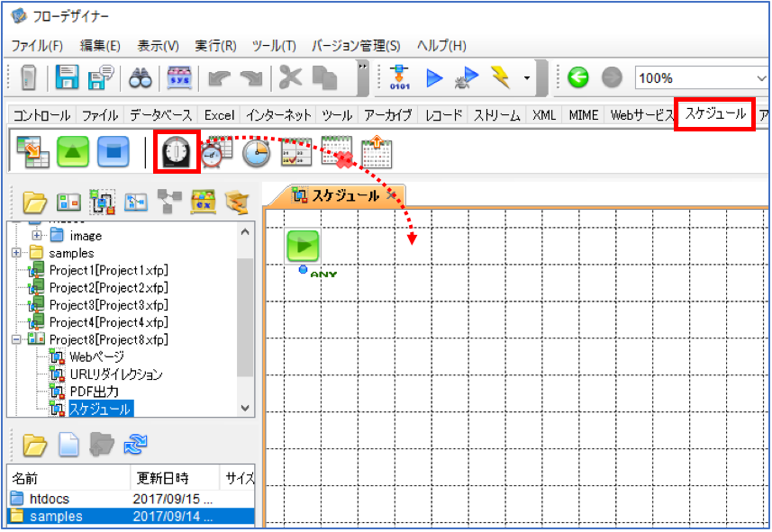The image size is (772, 532).
Task: Select the PDF出力 flow in the tree
Action: click(94, 392)
